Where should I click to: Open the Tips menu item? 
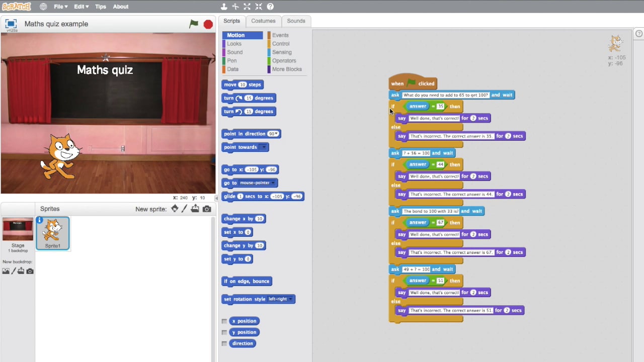[x=101, y=7]
